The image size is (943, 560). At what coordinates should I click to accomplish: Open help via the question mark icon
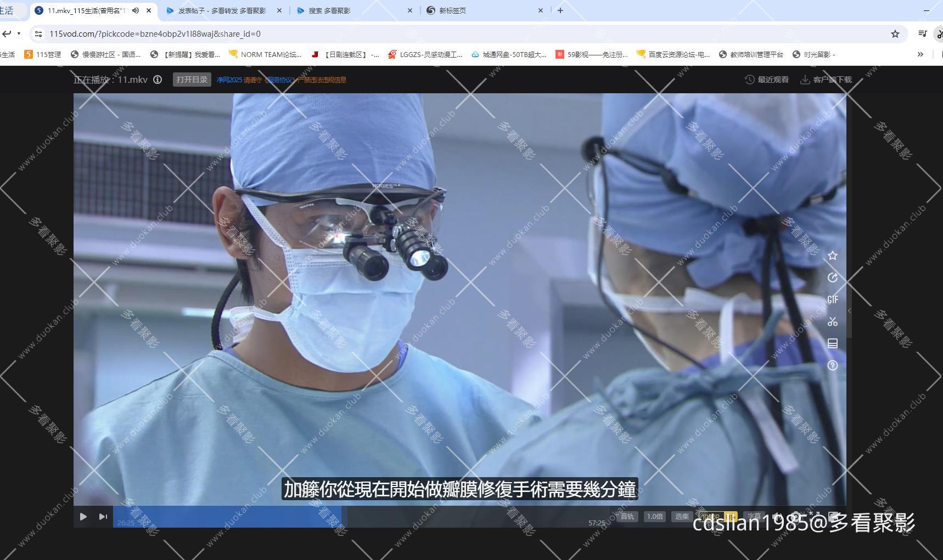pos(833,365)
